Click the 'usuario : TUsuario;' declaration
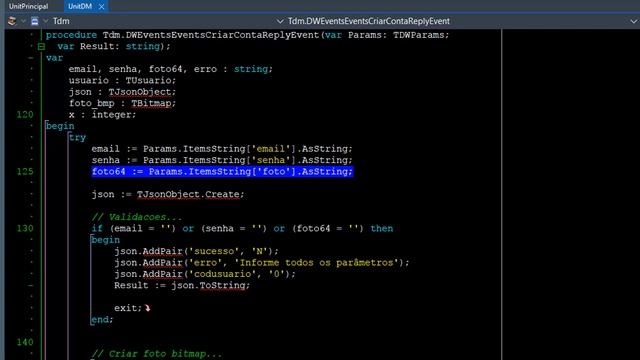Viewport: 640px width, 360px height. [x=122, y=80]
